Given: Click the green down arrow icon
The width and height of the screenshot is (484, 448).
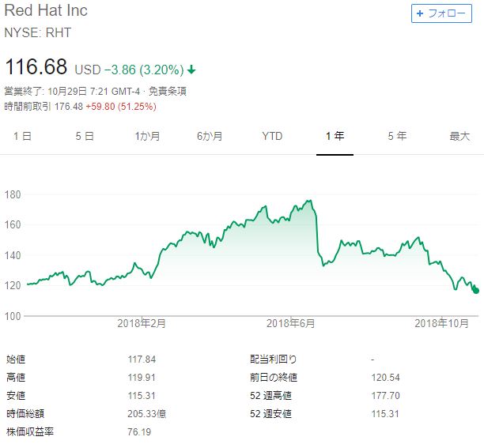Looking at the screenshot, I should 191,70.
